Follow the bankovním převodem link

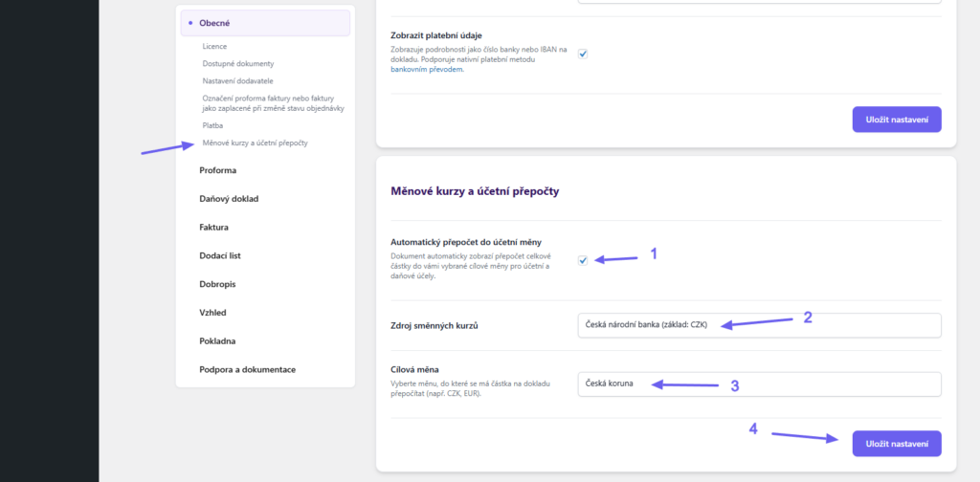click(427, 70)
